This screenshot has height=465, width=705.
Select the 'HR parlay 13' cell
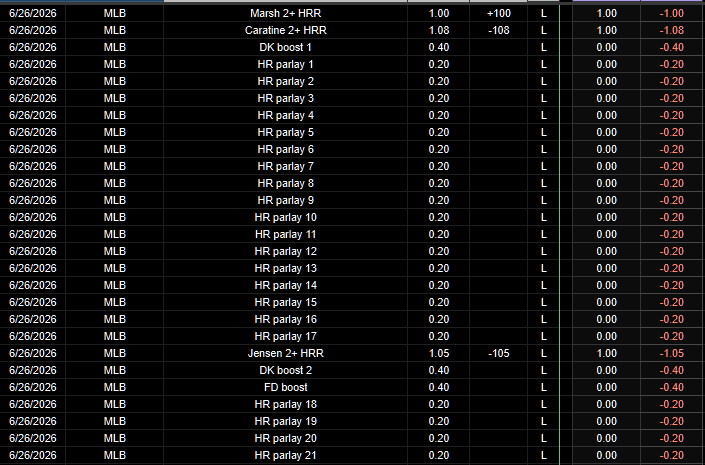click(286, 268)
